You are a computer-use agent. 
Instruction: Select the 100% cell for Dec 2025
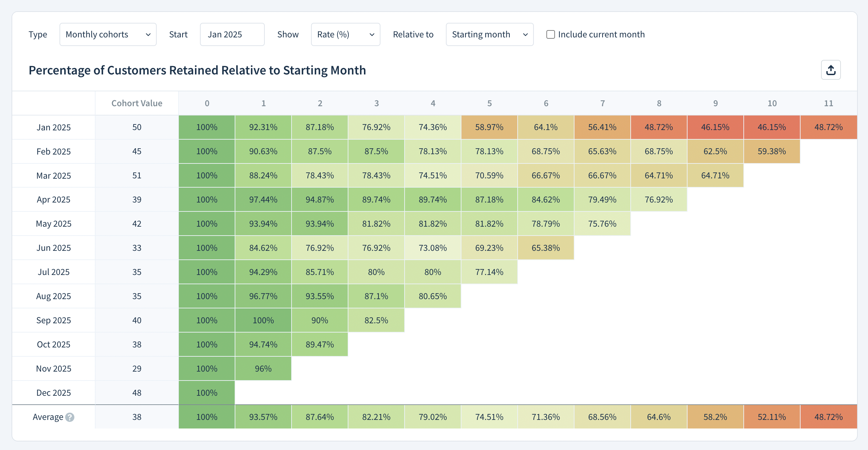[207, 392]
